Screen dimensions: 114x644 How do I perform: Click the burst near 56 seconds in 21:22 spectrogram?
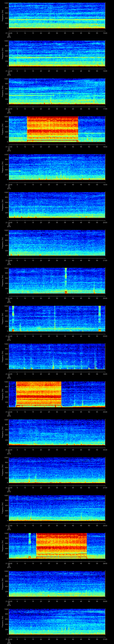click(99, 318)
